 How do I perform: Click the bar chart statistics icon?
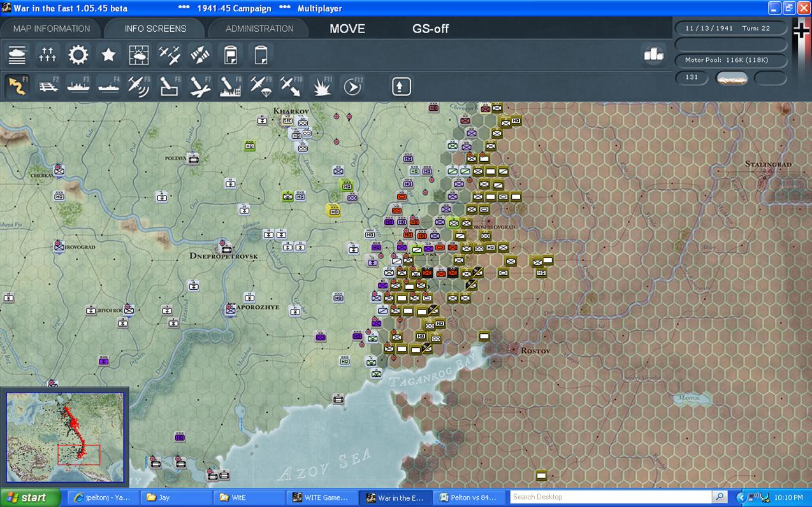coord(653,55)
